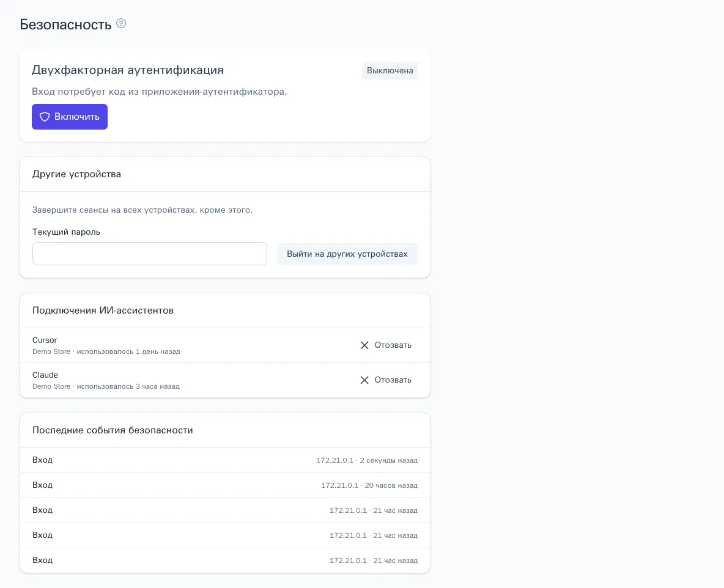
Task: Click the Вход label dated 2 секунды назад
Action: click(x=42, y=460)
